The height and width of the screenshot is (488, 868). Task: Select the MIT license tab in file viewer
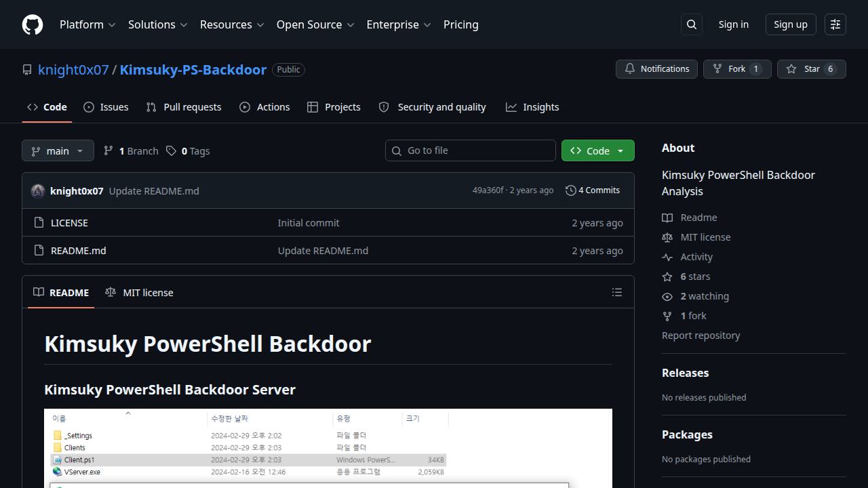pos(139,293)
